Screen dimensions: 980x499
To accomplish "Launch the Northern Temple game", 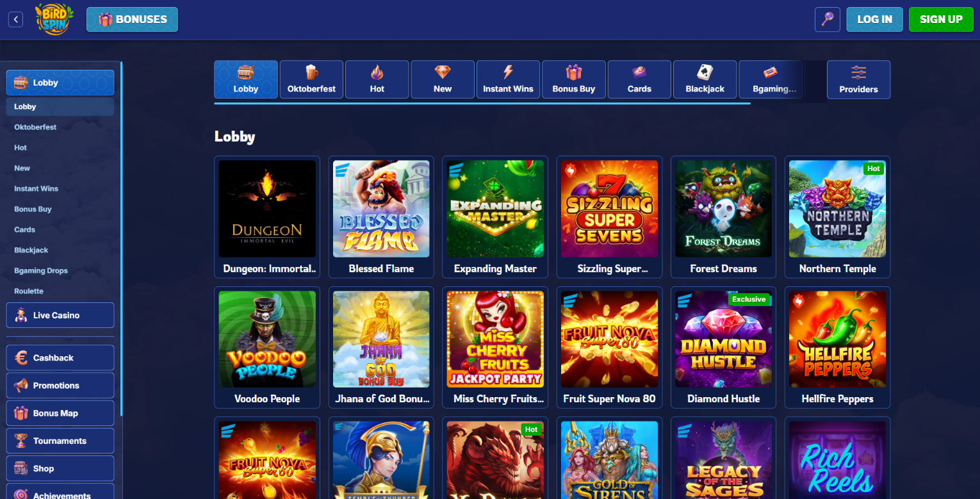I will (837, 217).
